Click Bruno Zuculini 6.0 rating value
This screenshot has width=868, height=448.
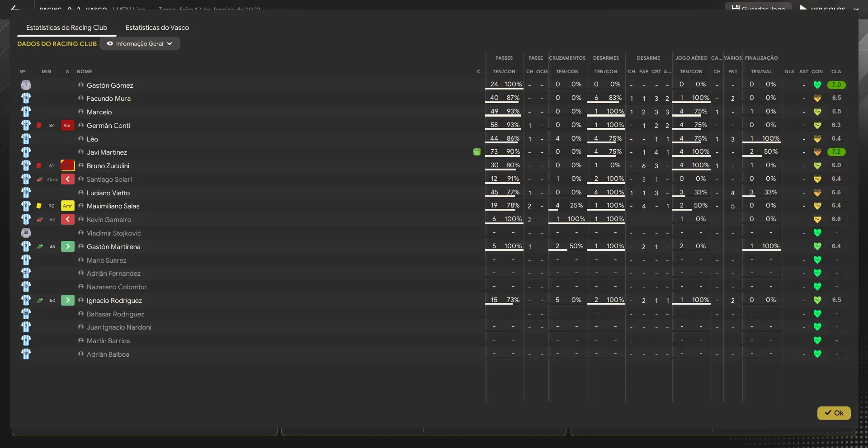pos(836,165)
